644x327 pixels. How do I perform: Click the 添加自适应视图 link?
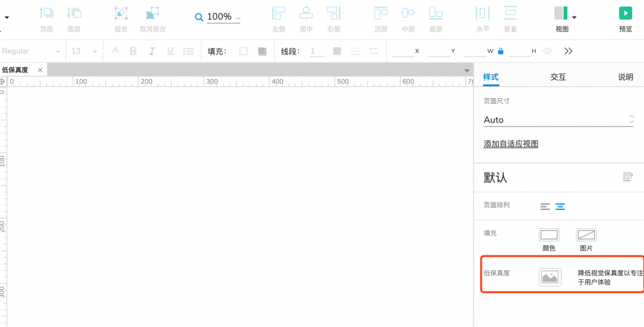pyautogui.click(x=511, y=144)
